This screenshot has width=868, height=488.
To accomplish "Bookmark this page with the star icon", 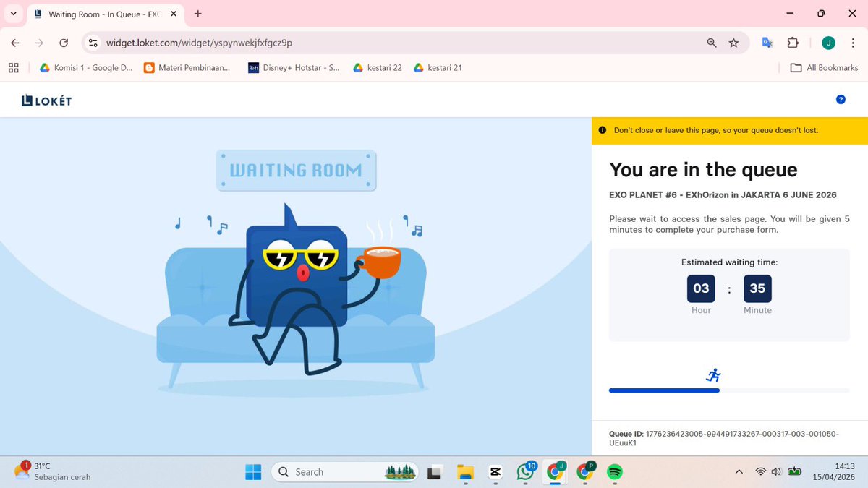I will [733, 43].
